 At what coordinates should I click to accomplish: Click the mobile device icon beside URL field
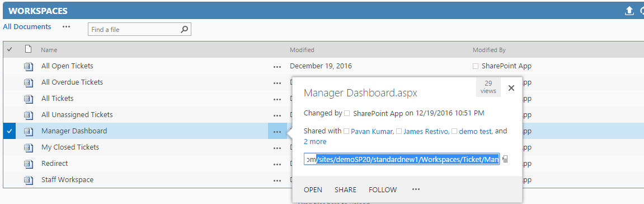tap(505, 159)
